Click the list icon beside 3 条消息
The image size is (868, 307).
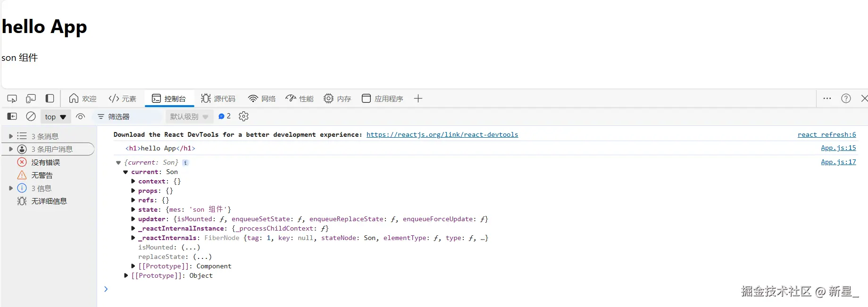(x=22, y=136)
